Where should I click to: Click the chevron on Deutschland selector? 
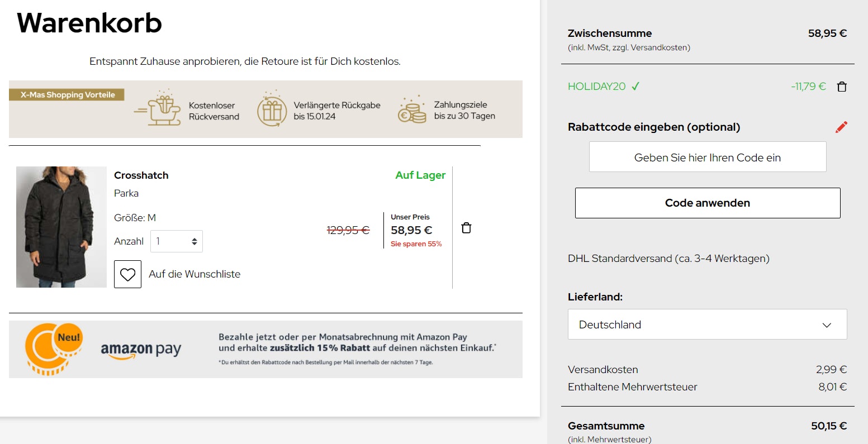tap(827, 324)
